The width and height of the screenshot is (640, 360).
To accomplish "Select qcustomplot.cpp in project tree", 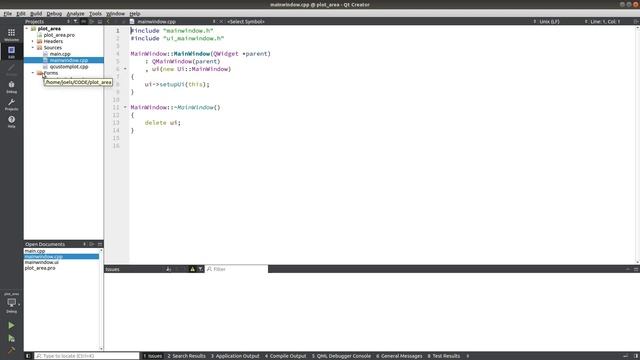I will point(69,67).
